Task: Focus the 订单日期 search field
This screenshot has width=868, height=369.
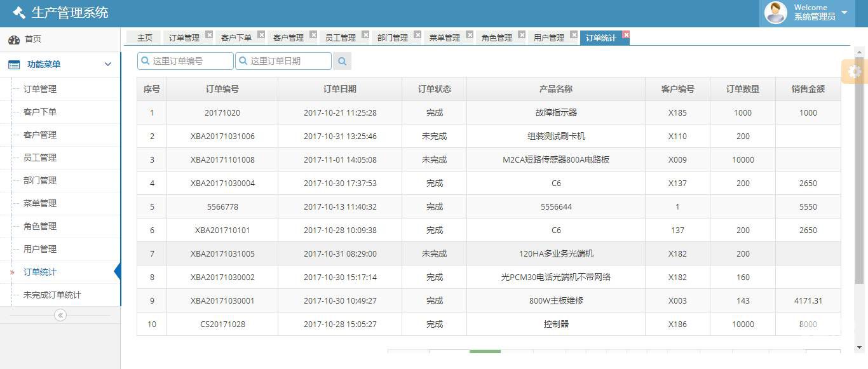Action: (288, 61)
